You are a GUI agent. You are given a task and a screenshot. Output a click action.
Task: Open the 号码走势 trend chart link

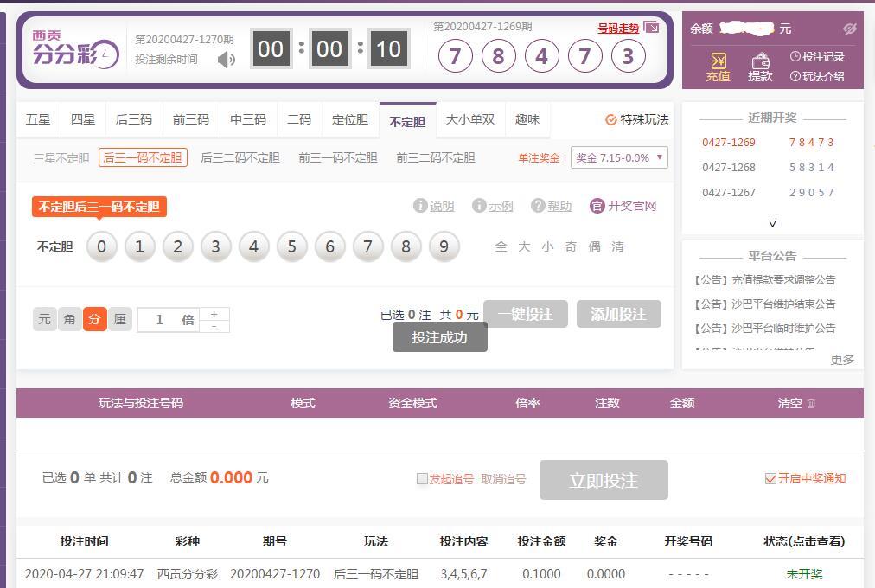coord(617,28)
